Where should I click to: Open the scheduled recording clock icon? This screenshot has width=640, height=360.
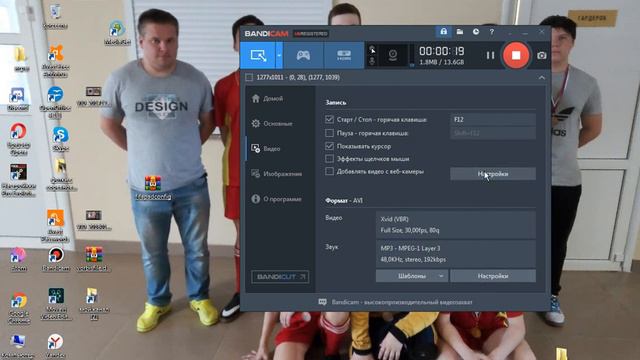click(476, 31)
